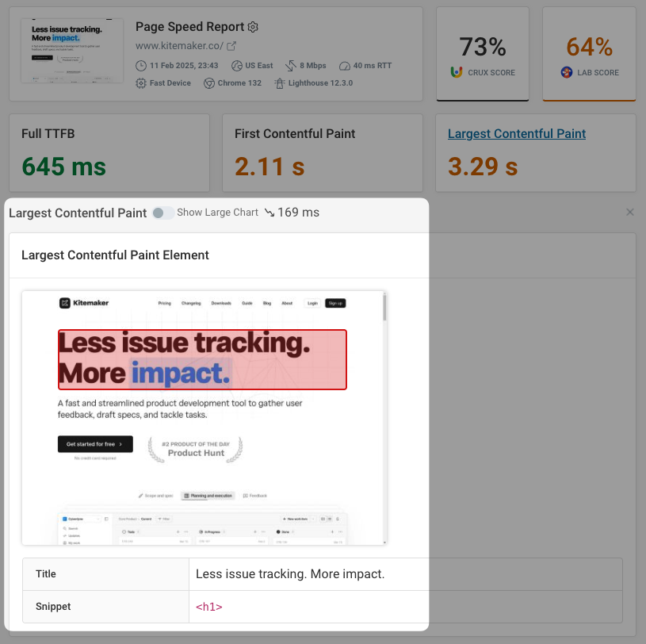Select the CrUX Score tab
Viewport: 646px width, 644px height.
(483, 54)
